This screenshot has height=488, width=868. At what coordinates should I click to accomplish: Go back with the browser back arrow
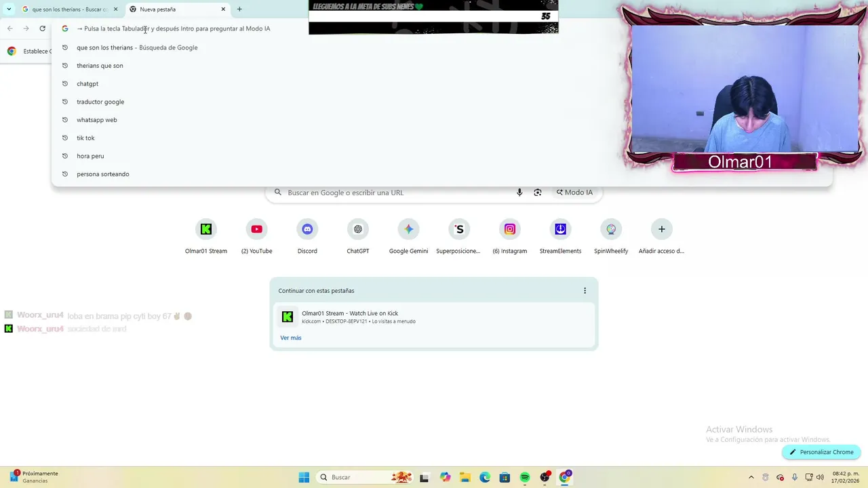coord(9,28)
